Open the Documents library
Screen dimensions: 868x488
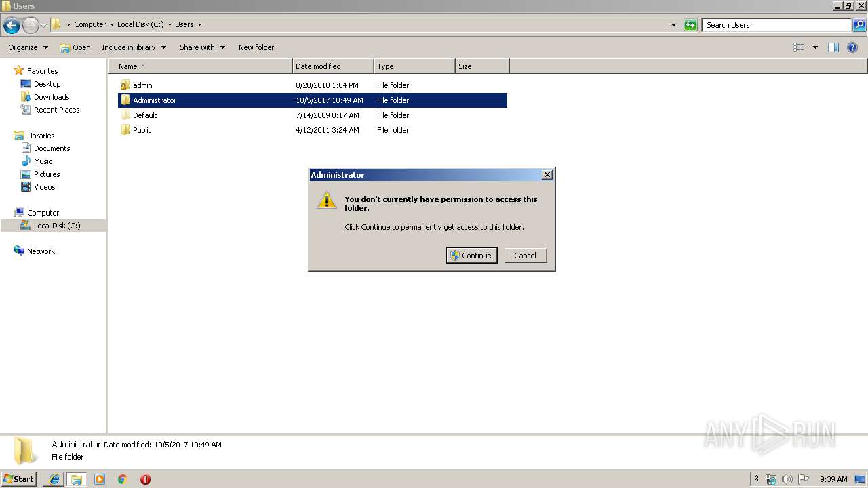[52, 148]
